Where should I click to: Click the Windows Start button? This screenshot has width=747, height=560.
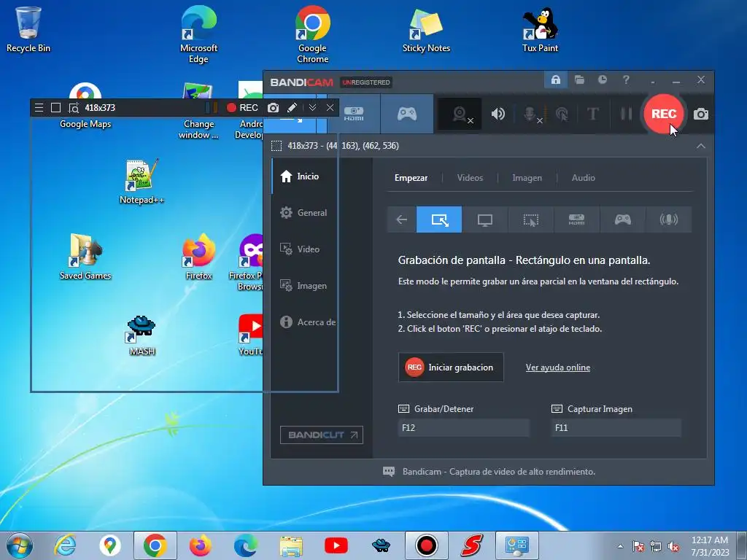(20, 545)
